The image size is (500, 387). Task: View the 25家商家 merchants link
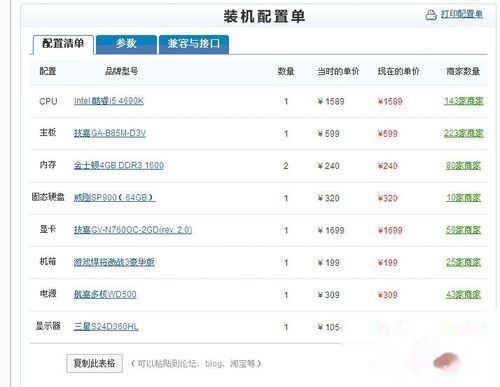point(464,262)
